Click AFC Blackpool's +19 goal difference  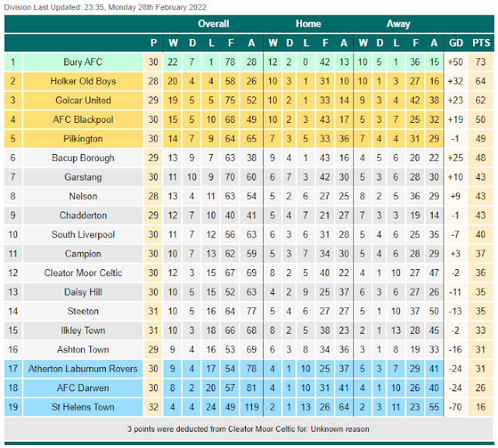point(455,120)
